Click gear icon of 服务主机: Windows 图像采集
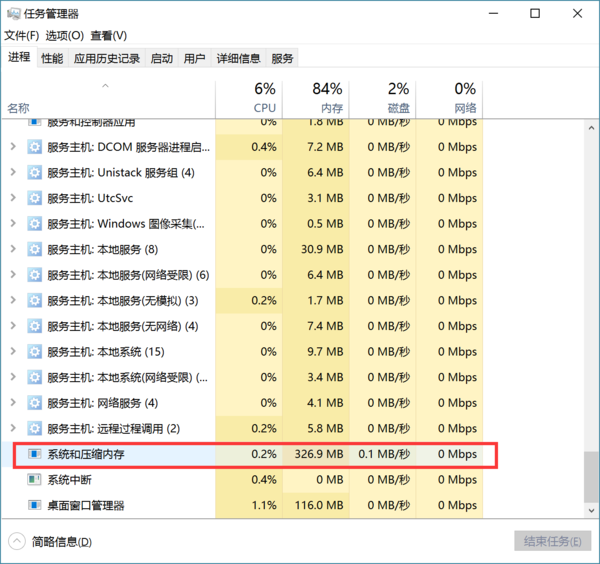 pos(34,224)
